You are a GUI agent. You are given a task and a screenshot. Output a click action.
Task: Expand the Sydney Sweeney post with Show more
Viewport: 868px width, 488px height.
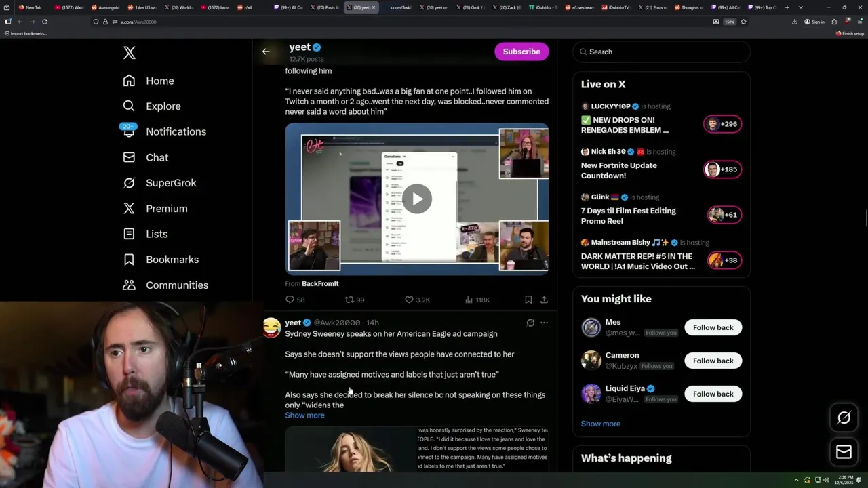304,415
